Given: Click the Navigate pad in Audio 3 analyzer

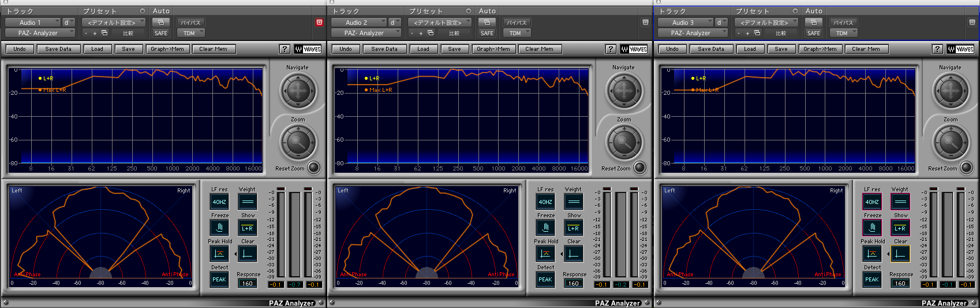Looking at the screenshot, I should tap(951, 91).
